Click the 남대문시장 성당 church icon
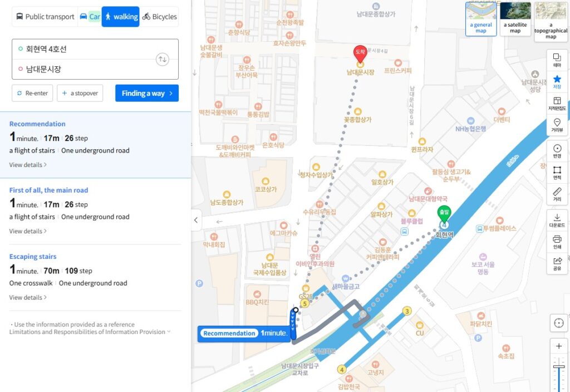 (x=535, y=74)
